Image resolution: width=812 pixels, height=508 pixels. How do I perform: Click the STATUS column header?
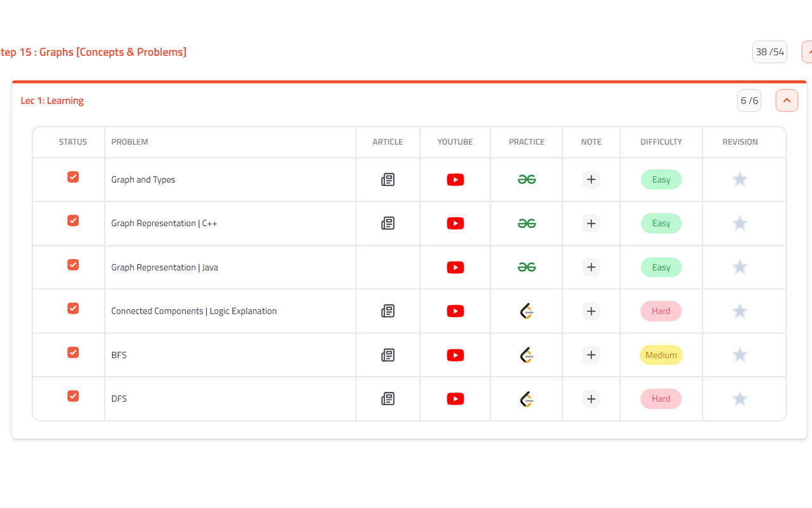pyautogui.click(x=73, y=142)
